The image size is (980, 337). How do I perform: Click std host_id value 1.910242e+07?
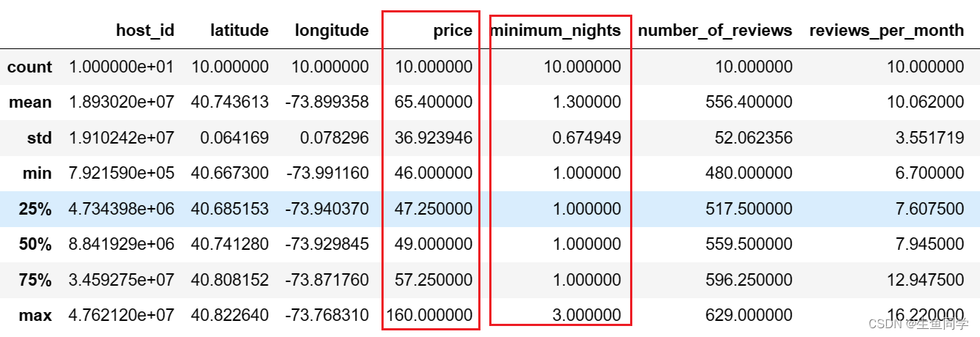(x=122, y=137)
